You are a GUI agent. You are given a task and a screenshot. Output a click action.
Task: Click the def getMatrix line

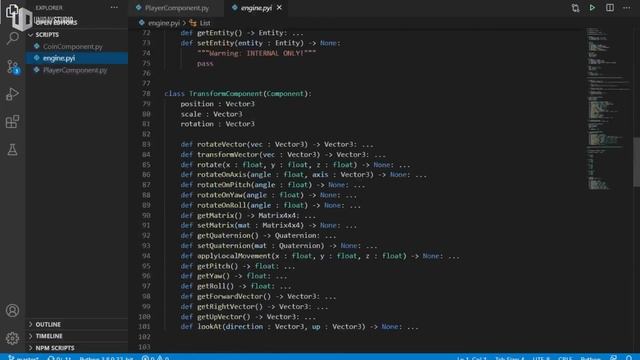click(248, 216)
